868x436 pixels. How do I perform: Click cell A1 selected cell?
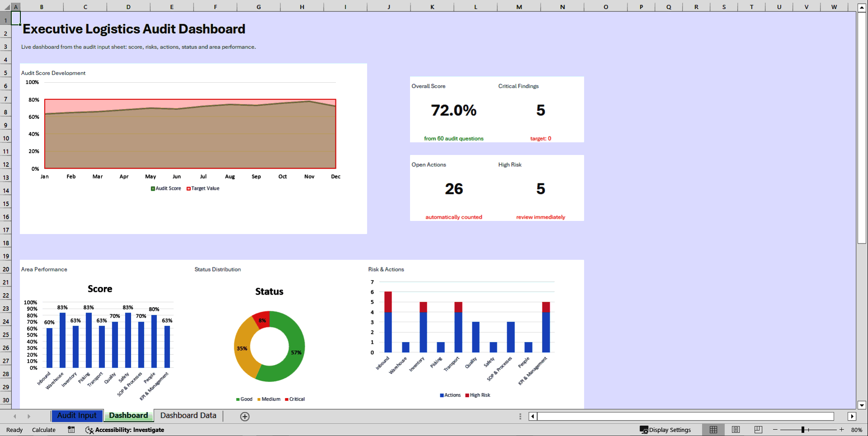coord(16,19)
